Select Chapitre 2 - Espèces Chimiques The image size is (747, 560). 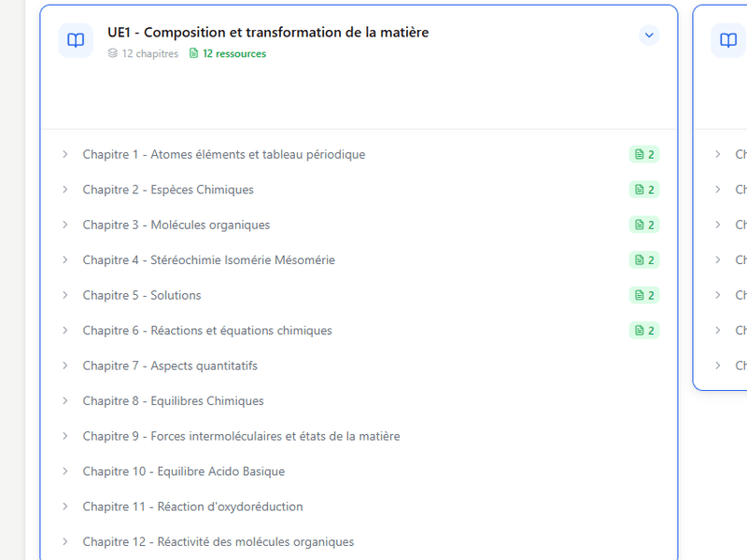point(168,189)
